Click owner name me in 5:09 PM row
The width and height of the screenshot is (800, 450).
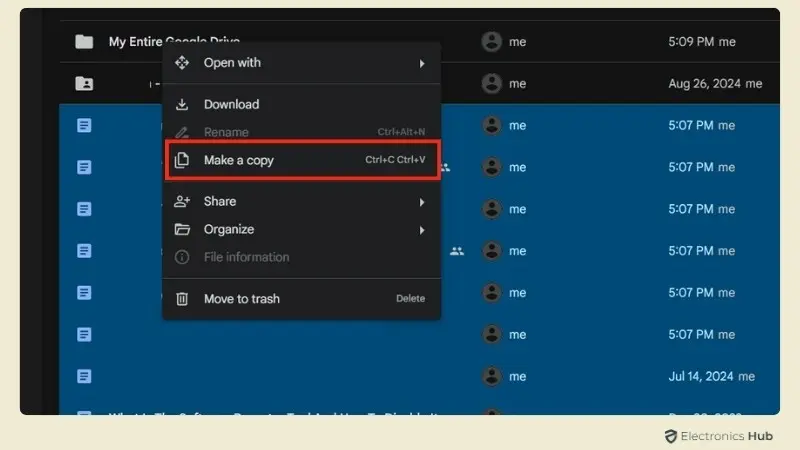pyautogui.click(x=517, y=42)
